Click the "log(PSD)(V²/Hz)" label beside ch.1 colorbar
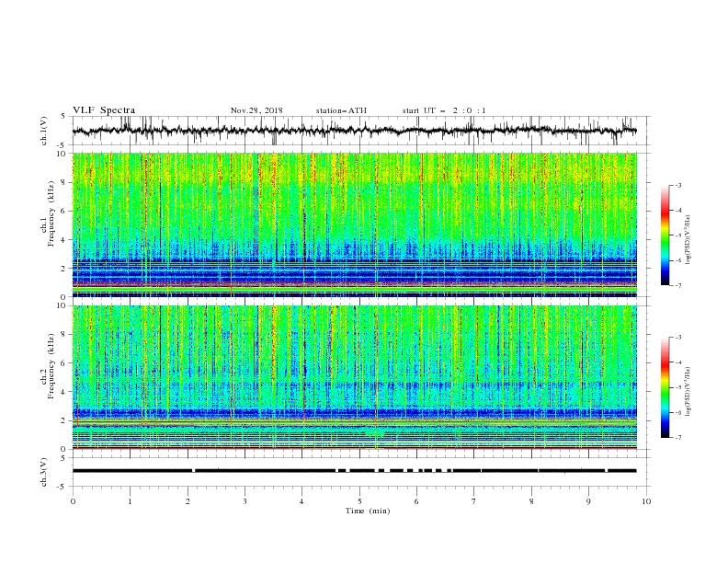This screenshot has height=563, width=728. tap(688, 240)
